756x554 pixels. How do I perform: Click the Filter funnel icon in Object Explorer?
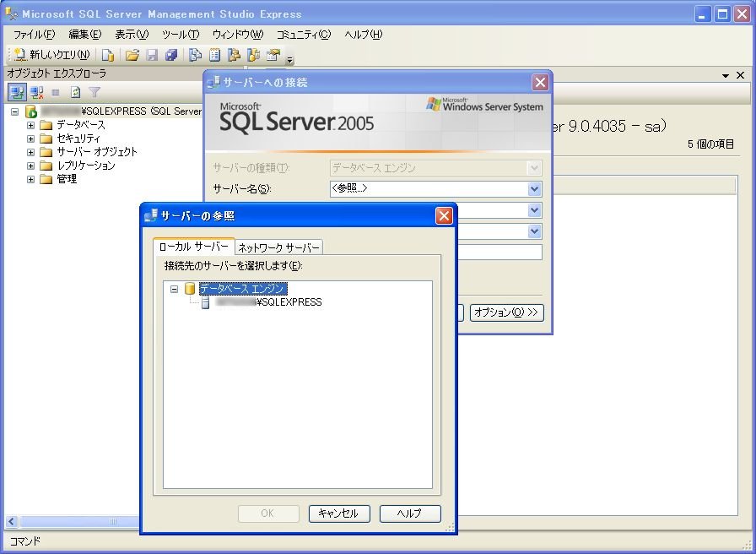(94, 92)
